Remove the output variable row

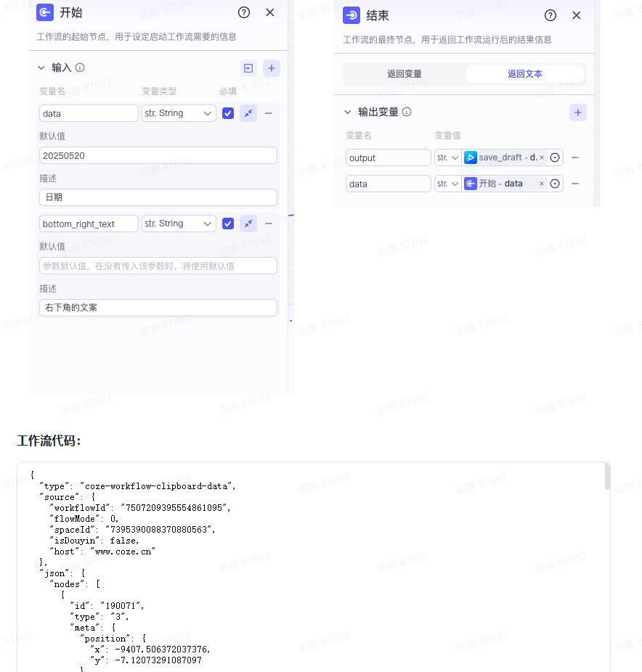[575, 157]
